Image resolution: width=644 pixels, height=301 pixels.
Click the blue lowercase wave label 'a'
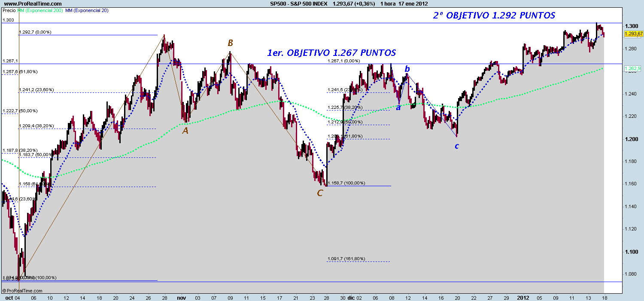pos(398,107)
